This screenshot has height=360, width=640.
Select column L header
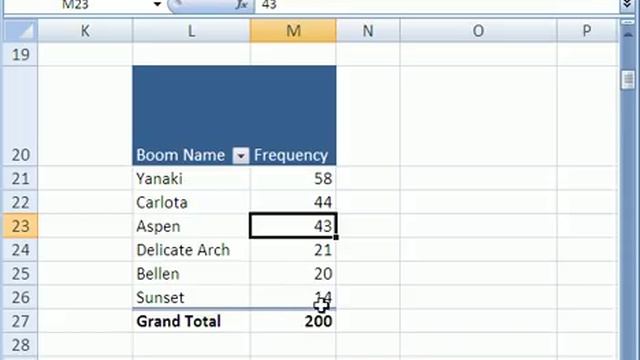[x=191, y=31]
